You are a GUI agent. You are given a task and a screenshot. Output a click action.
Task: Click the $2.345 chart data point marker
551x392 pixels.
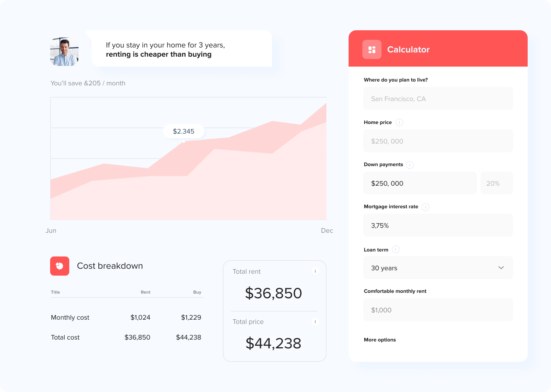click(x=184, y=141)
